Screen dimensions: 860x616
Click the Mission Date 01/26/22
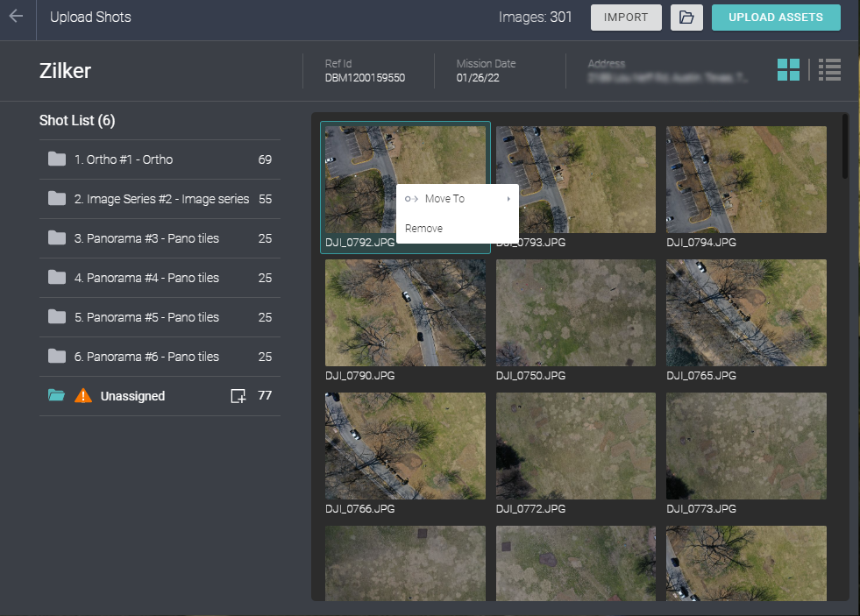point(478,78)
